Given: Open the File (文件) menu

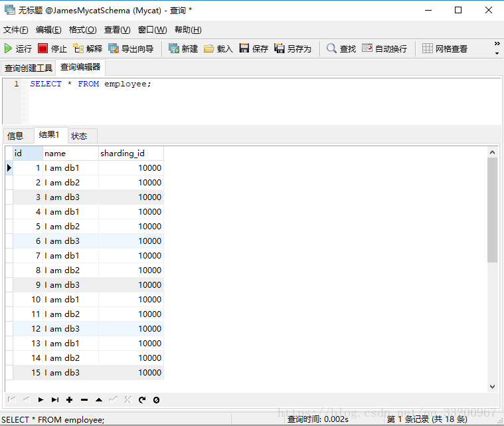Looking at the screenshot, I should click(x=15, y=30).
